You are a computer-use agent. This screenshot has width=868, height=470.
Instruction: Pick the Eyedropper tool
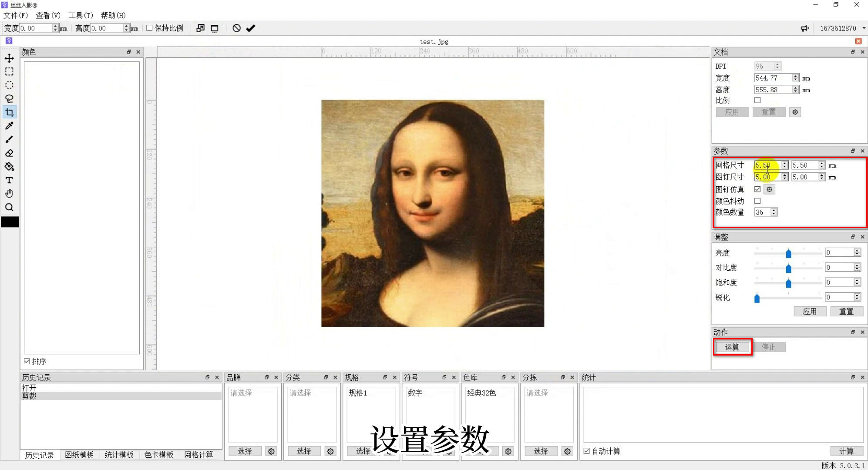(9, 126)
